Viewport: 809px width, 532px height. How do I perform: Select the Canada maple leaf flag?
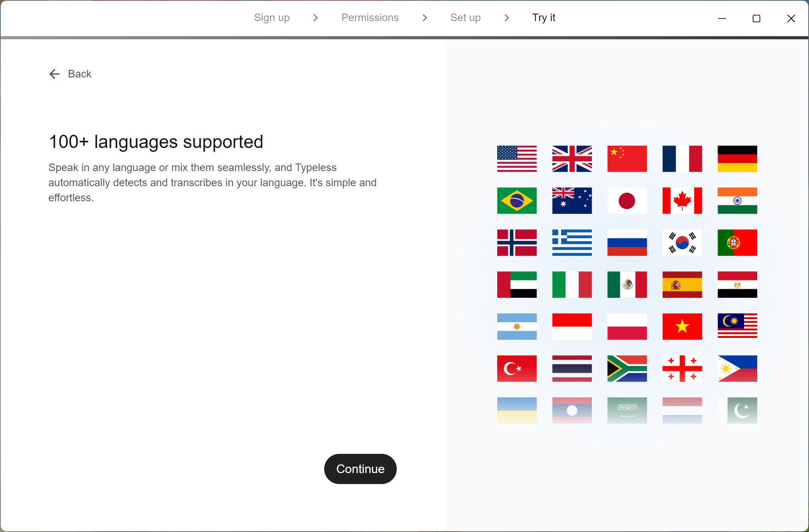(682, 200)
